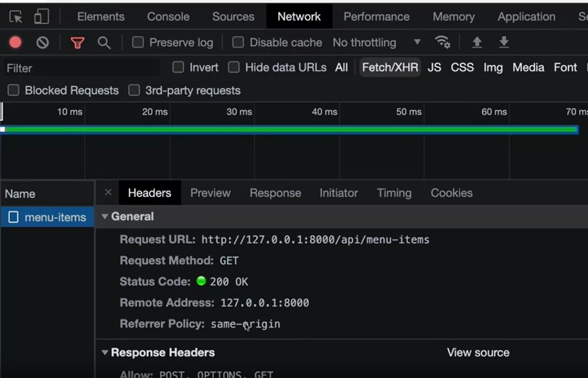Screen dimensions: 588x378
Task: Check the Disable cache option
Action: click(x=238, y=42)
